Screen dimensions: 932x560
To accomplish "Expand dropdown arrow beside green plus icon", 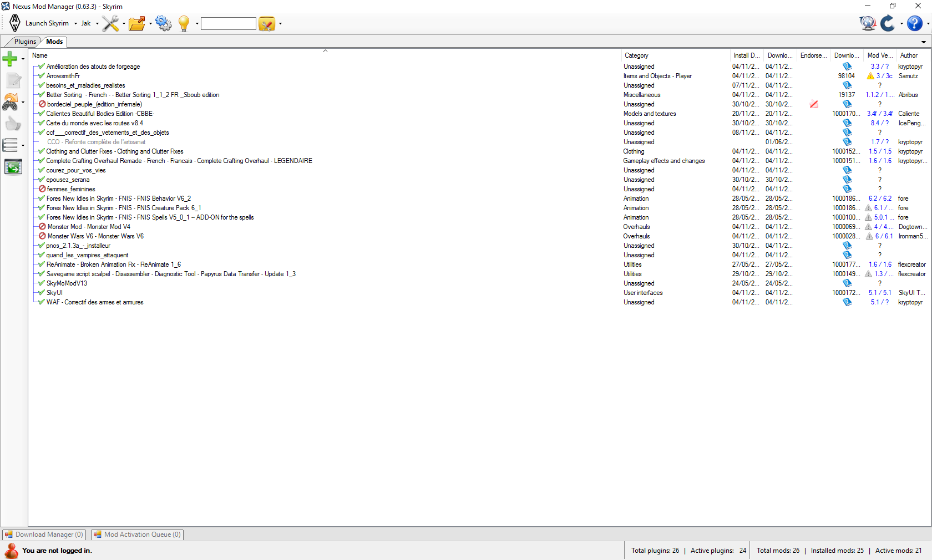I will pos(23,59).
